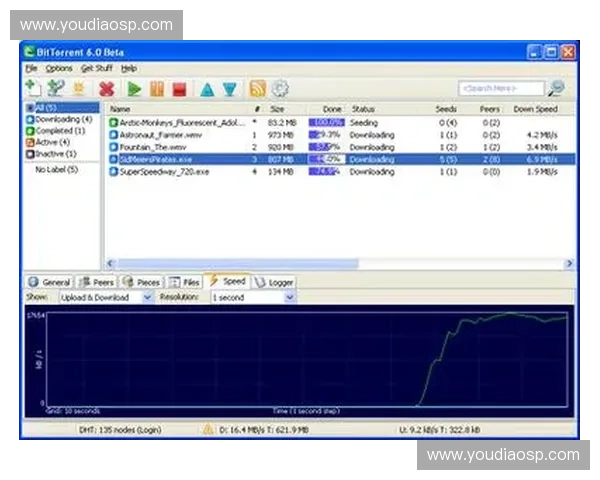
Task: Select All (5) category in sidebar
Action: [x=62, y=108]
